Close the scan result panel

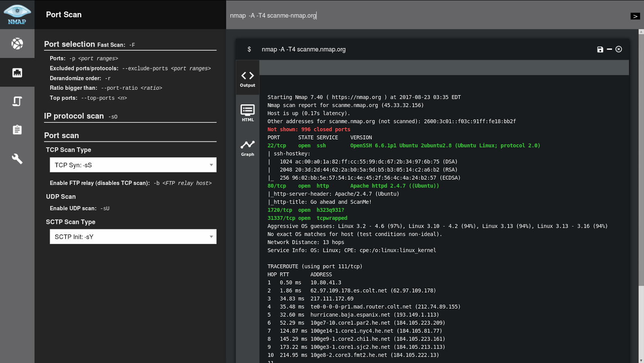point(619,49)
